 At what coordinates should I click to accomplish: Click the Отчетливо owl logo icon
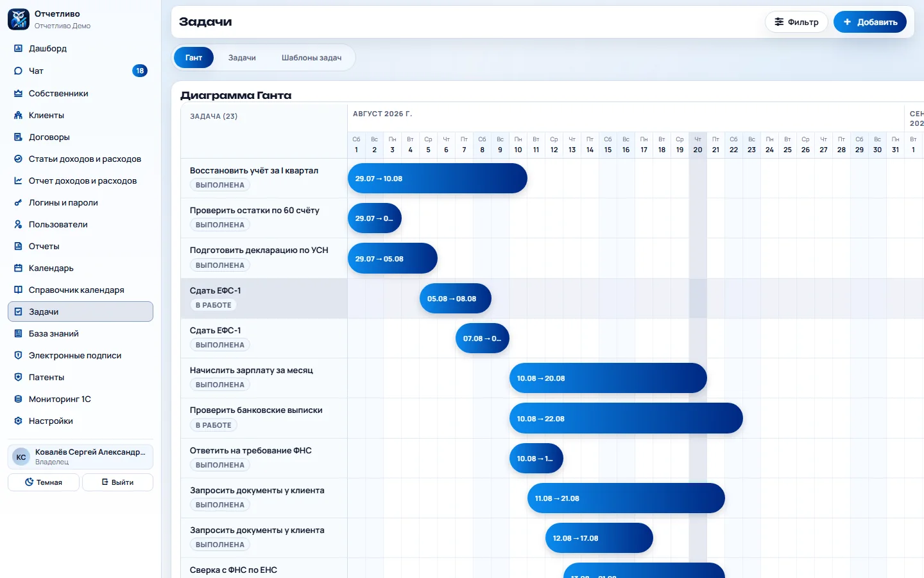[x=19, y=19]
